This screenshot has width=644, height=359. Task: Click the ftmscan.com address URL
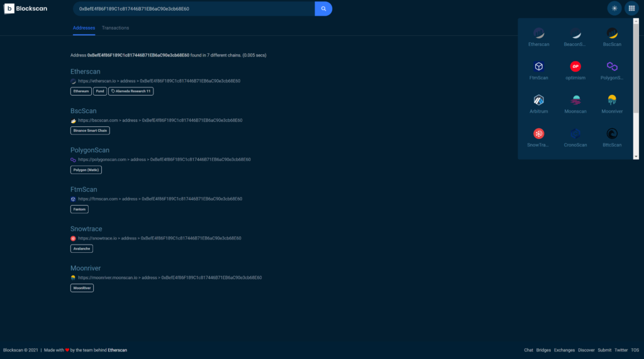tap(160, 199)
